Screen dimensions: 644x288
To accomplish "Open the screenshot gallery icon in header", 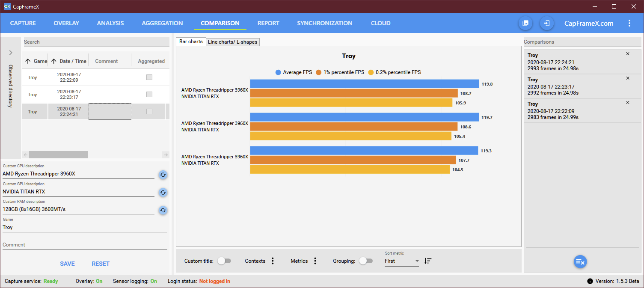I will pyautogui.click(x=525, y=23).
